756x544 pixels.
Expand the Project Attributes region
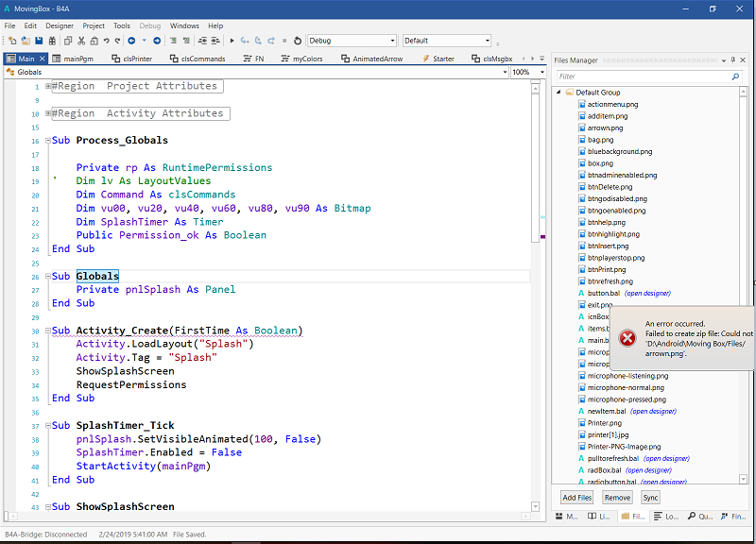[x=48, y=86]
